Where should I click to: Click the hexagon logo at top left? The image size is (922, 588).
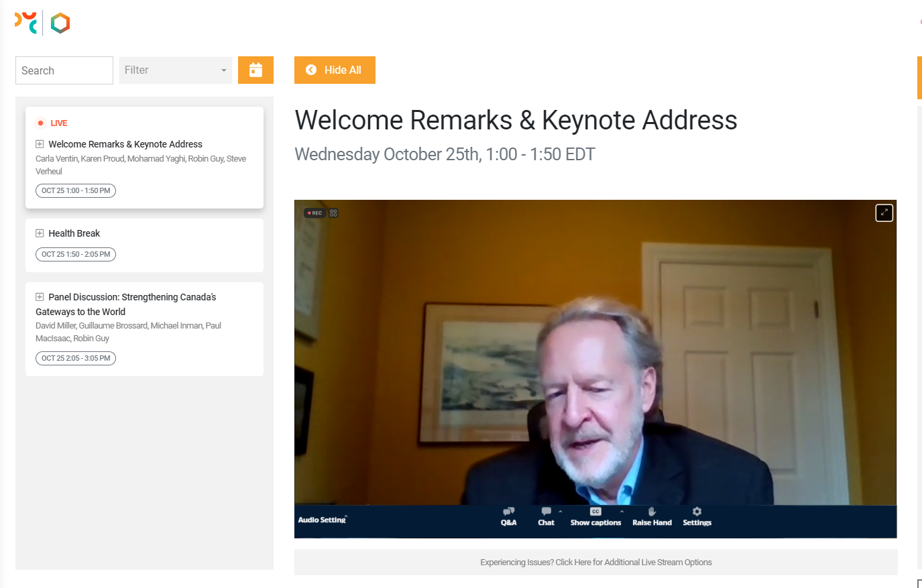(x=60, y=23)
